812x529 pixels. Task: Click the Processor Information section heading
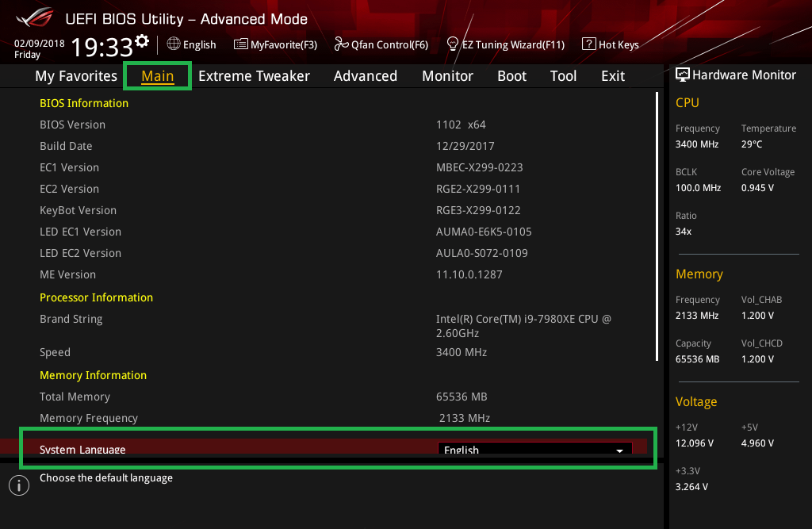(96, 297)
